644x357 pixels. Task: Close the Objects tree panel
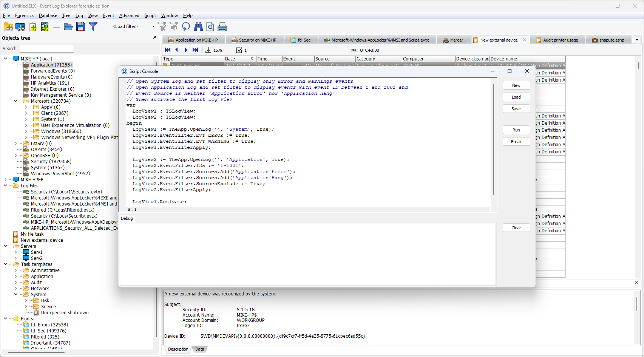pyautogui.click(x=155, y=37)
